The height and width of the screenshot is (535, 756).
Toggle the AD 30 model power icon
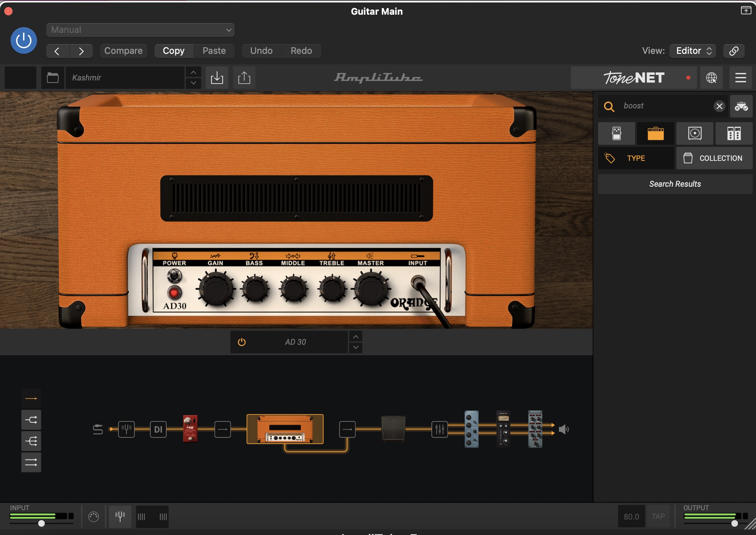[242, 342]
